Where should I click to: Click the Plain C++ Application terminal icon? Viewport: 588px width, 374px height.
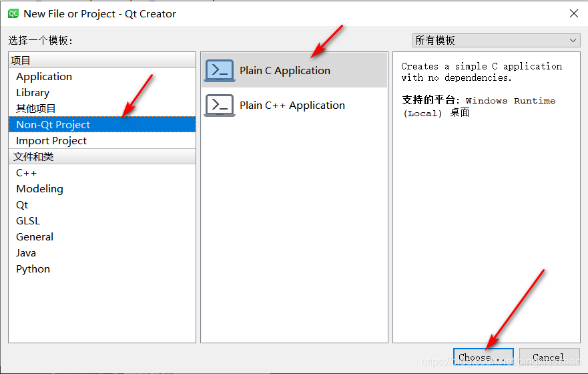click(220, 106)
